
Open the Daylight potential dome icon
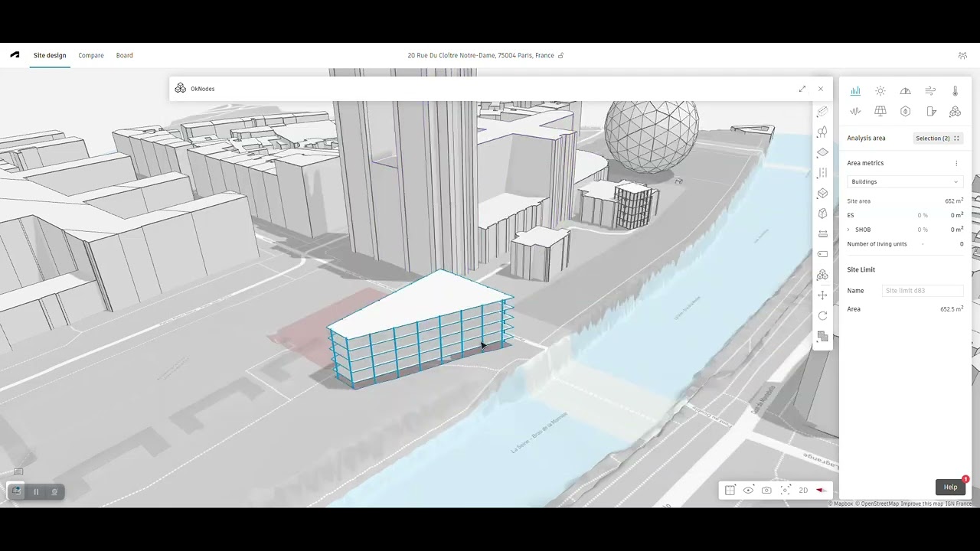point(905,91)
